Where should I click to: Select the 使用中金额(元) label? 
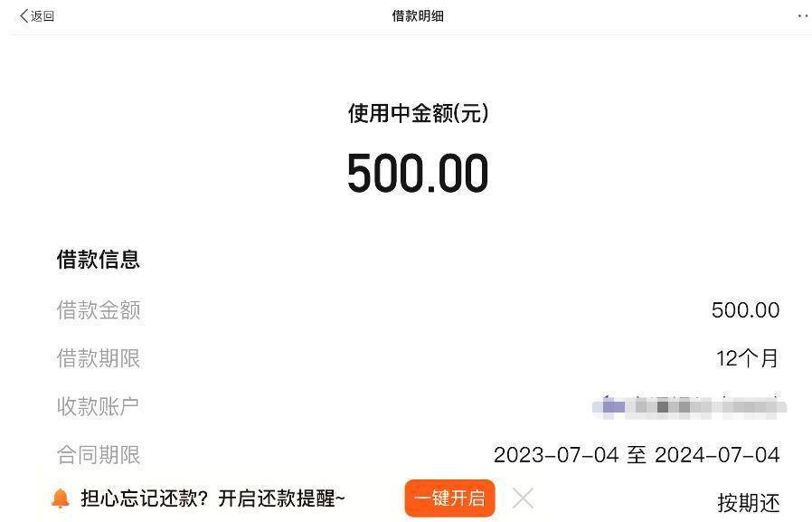pyautogui.click(x=418, y=113)
